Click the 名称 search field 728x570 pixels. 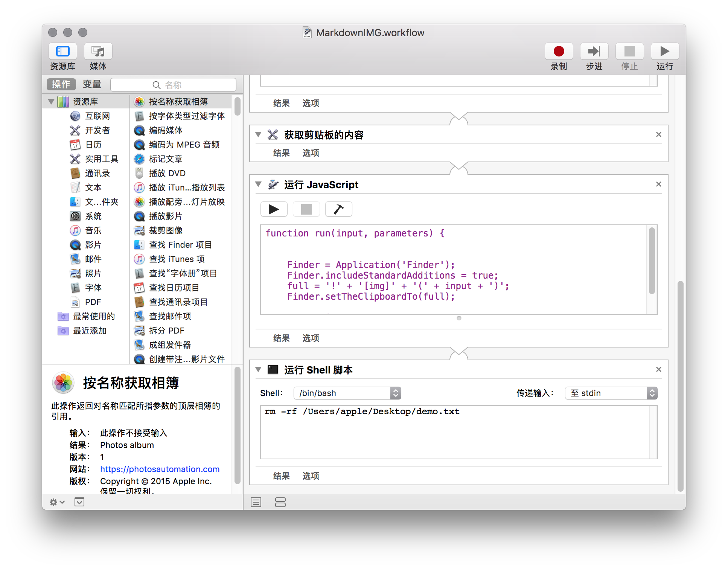pyautogui.click(x=173, y=85)
